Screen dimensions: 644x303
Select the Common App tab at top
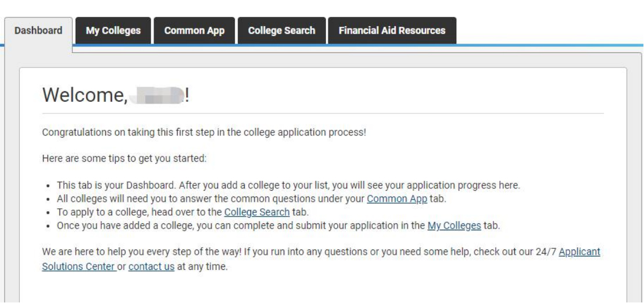pyautogui.click(x=194, y=31)
